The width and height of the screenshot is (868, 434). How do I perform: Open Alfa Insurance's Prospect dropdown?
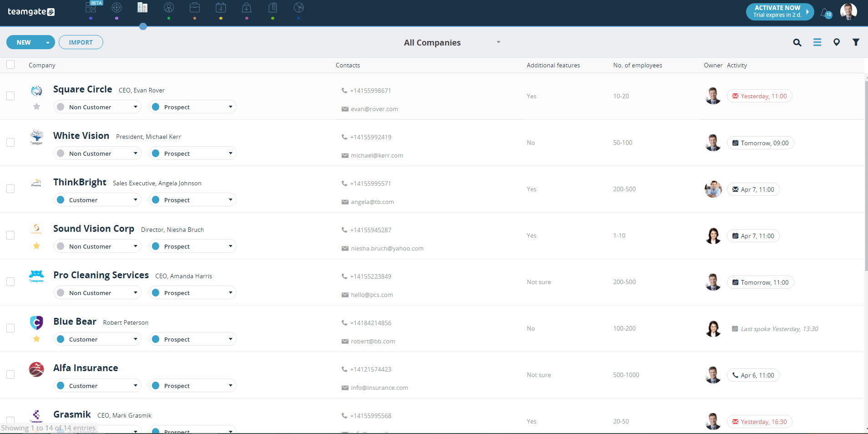192,386
